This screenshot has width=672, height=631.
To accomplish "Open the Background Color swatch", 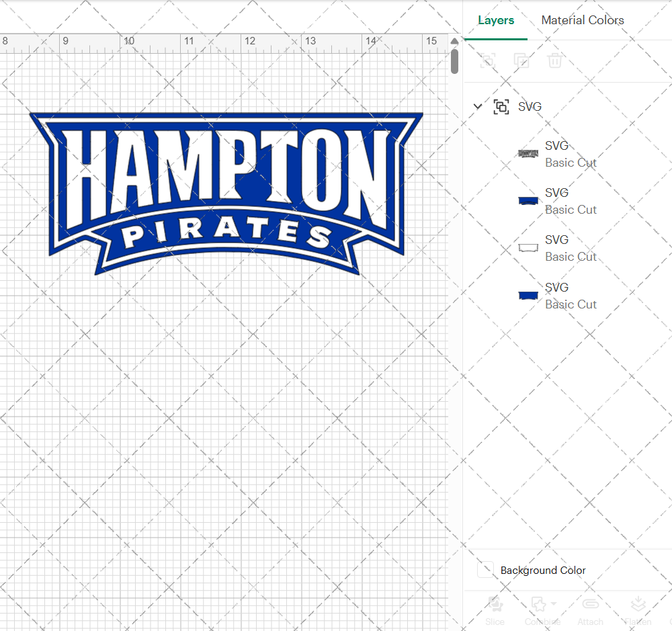I will pos(486,570).
